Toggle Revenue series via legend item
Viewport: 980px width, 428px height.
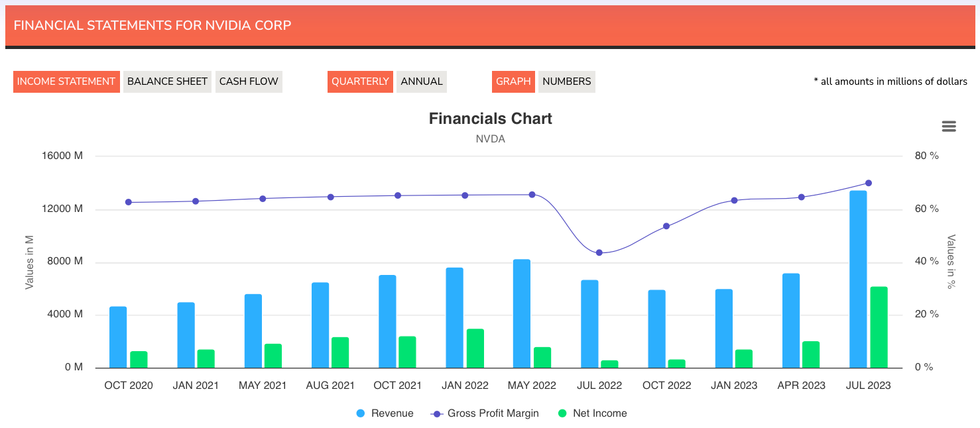coord(385,413)
